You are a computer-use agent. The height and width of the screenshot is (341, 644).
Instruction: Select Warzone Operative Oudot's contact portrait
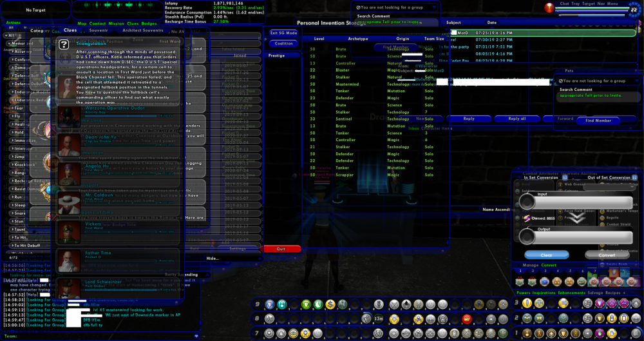(x=69, y=117)
